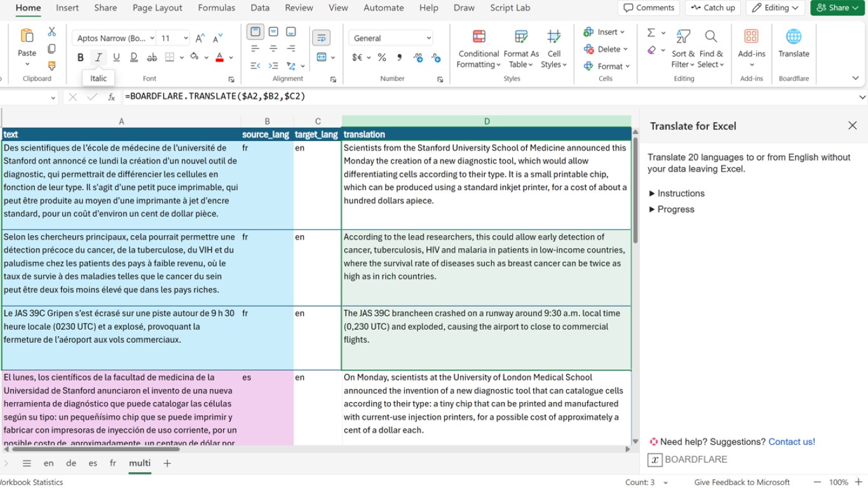
Task: Click the Add-ins icon
Action: pos(751,36)
